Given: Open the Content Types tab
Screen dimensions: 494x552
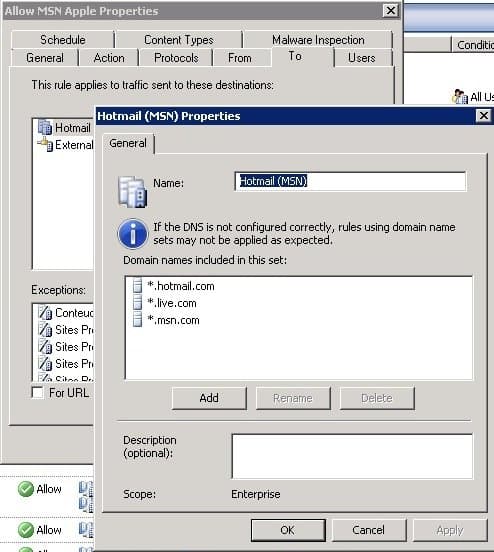Looking at the screenshot, I should [x=179, y=40].
